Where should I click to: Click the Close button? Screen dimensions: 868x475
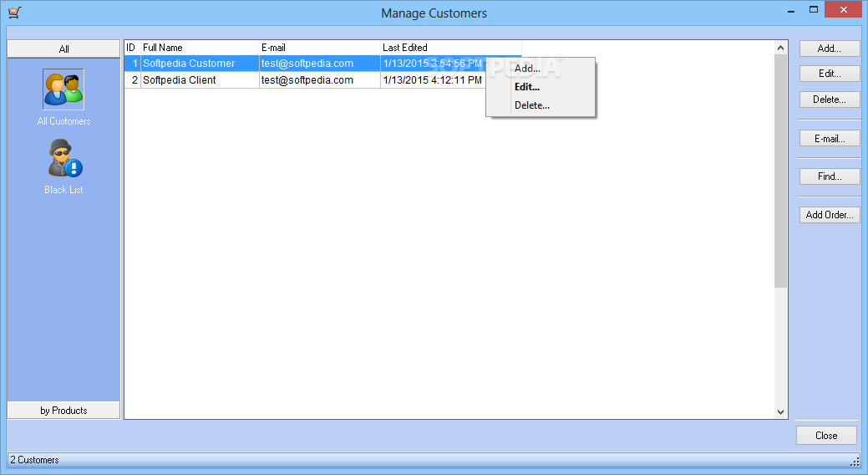coord(826,435)
